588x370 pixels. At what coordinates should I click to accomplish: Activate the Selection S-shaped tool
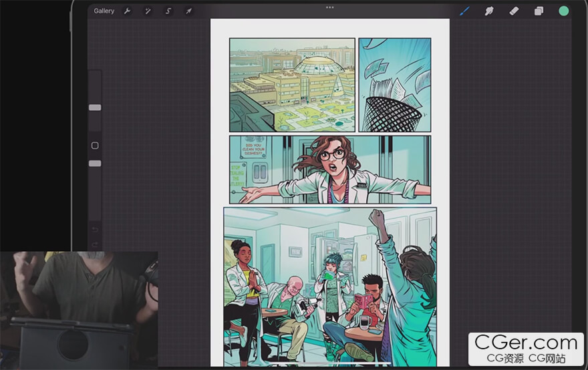pos(168,11)
